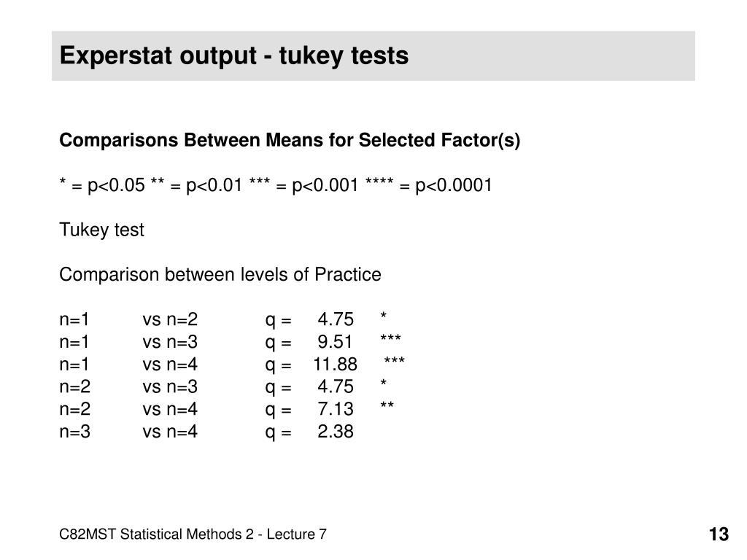Click the two asterisks beside 7.13
The height and width of the screenshot is (560, 747).
[387, 405]
